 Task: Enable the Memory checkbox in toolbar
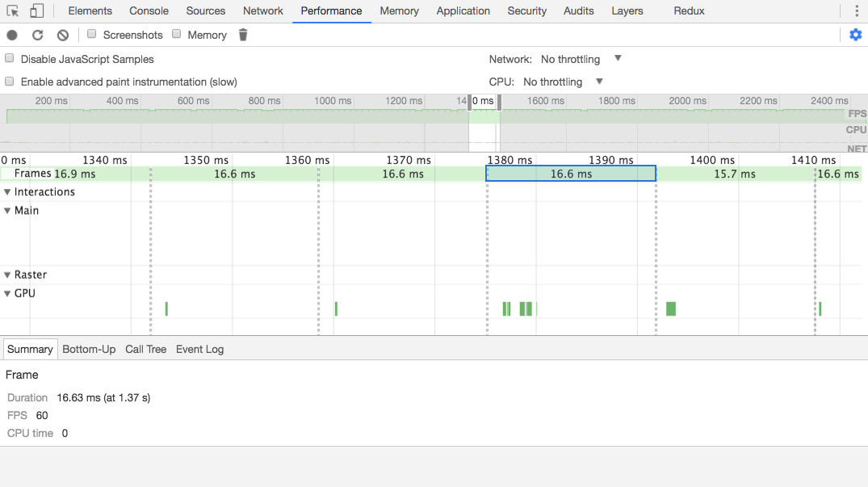(x=177, y=34)
